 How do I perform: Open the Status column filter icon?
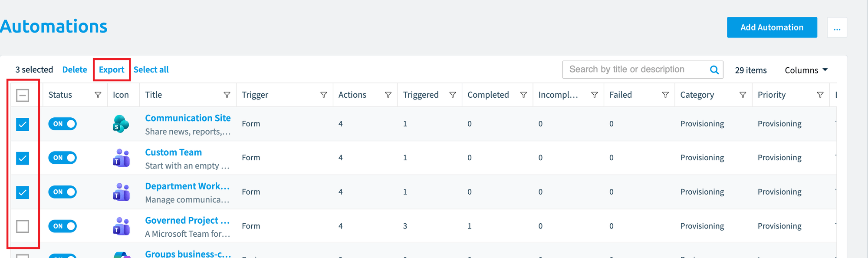98,95
